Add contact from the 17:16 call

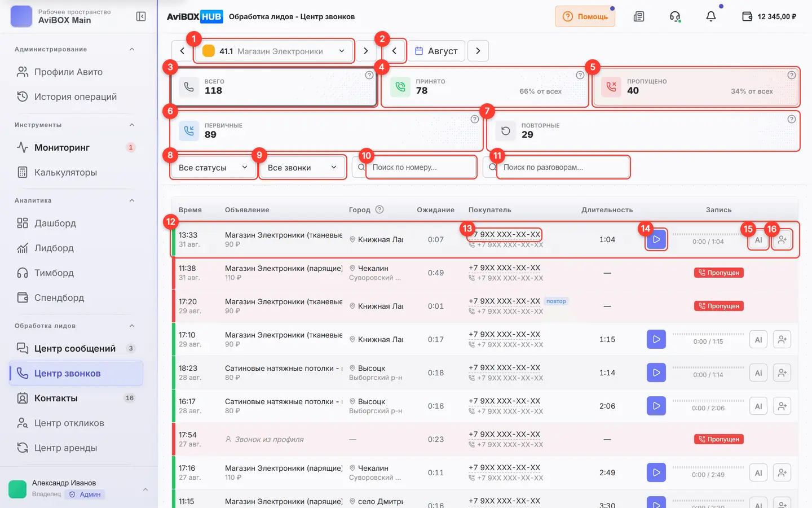tap(783, 473)
